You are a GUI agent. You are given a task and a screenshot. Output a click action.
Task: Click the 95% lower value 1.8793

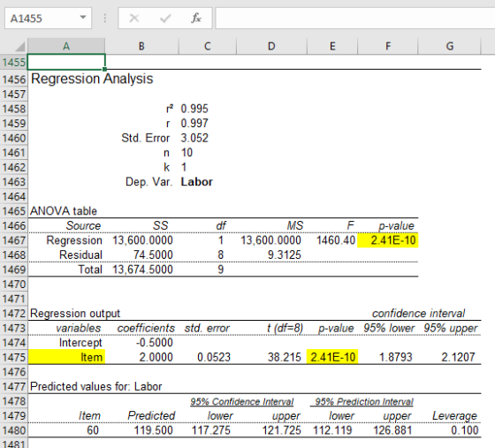click(x=396, y=357)
